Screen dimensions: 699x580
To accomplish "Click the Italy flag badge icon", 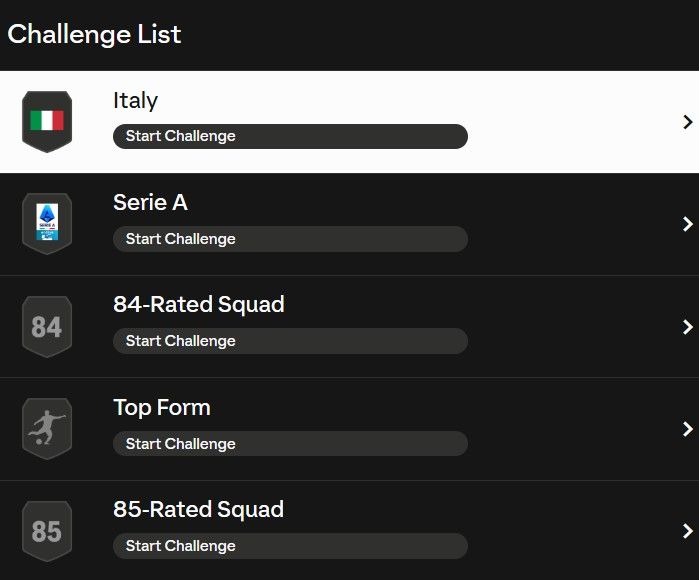I will click(x=47, y=121).
